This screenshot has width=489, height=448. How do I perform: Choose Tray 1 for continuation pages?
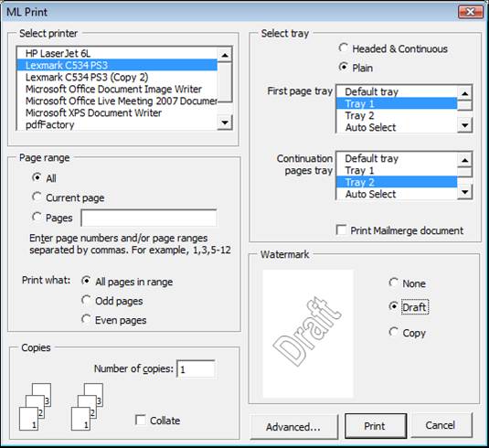click(397, 170)
